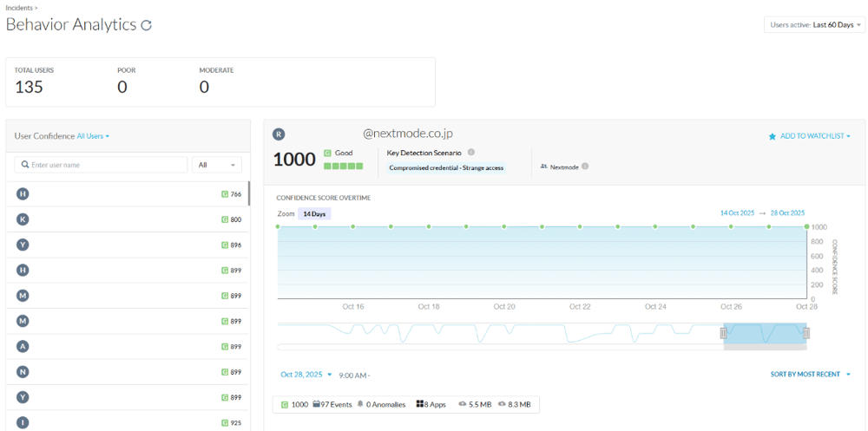868x431 pixels.
Task: Open the Oct 28, 2025 date picker
Action: pos(306,375)
